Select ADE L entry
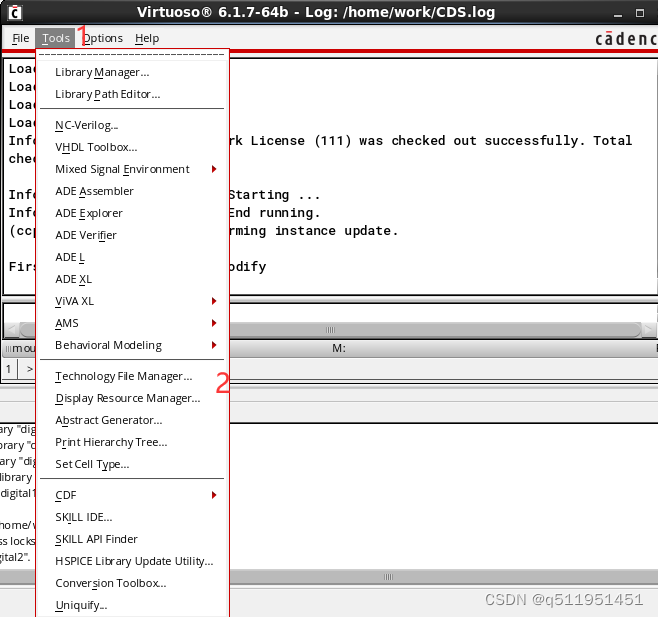 132,257
